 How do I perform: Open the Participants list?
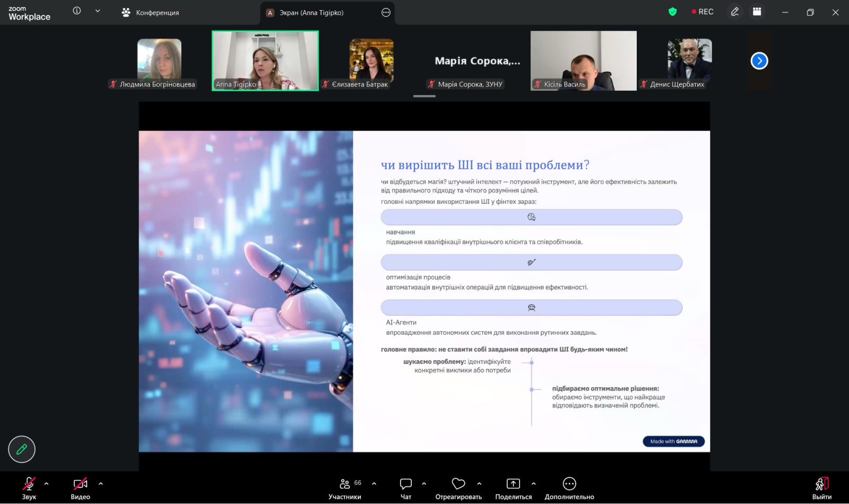(345, 488)
